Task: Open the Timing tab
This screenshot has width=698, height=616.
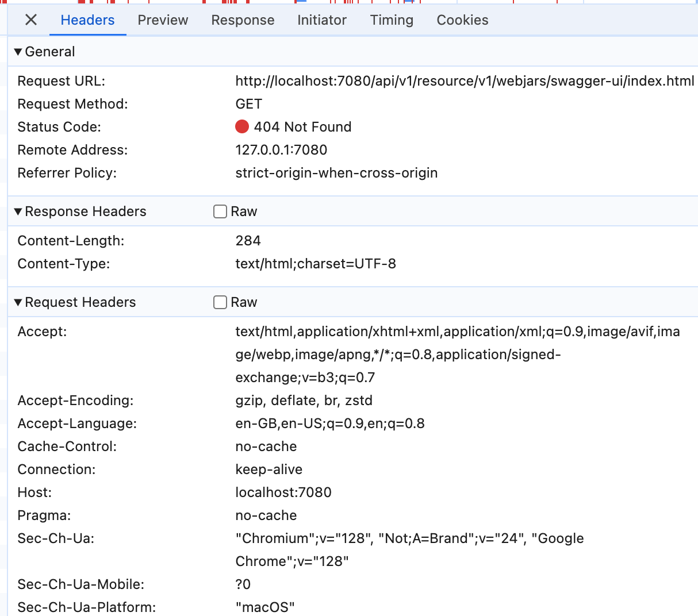Action: (x=392, y=20)
